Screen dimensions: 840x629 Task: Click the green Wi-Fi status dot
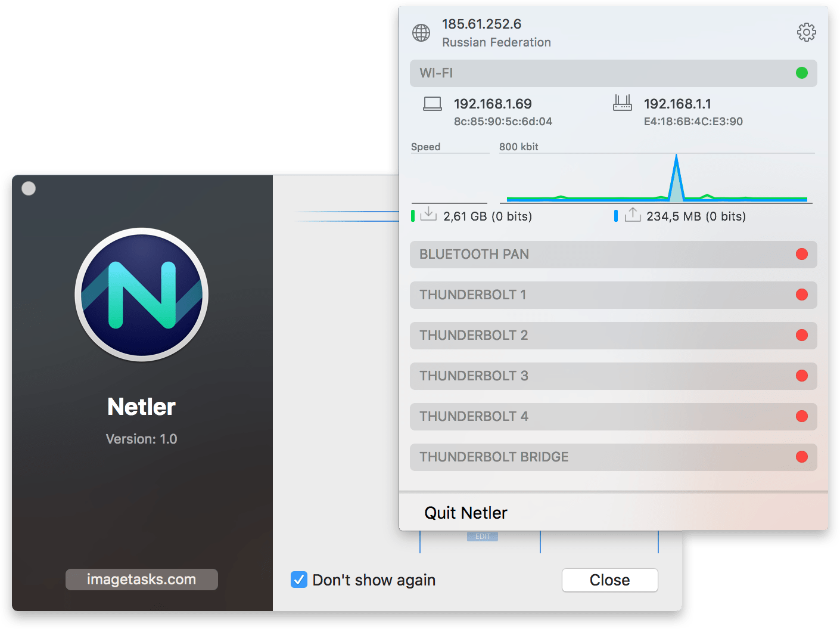(x=802, y=73)
